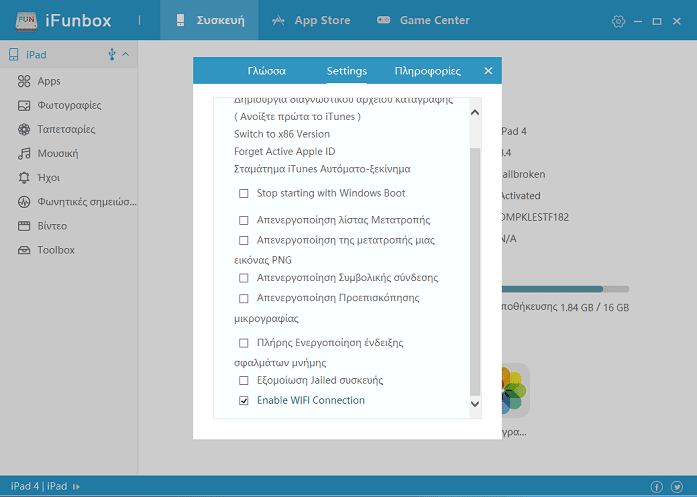The height and width of the screenshot is (497, 697).
Task: Enable Stop starting with Windows Boot
Action: (244, 193)
